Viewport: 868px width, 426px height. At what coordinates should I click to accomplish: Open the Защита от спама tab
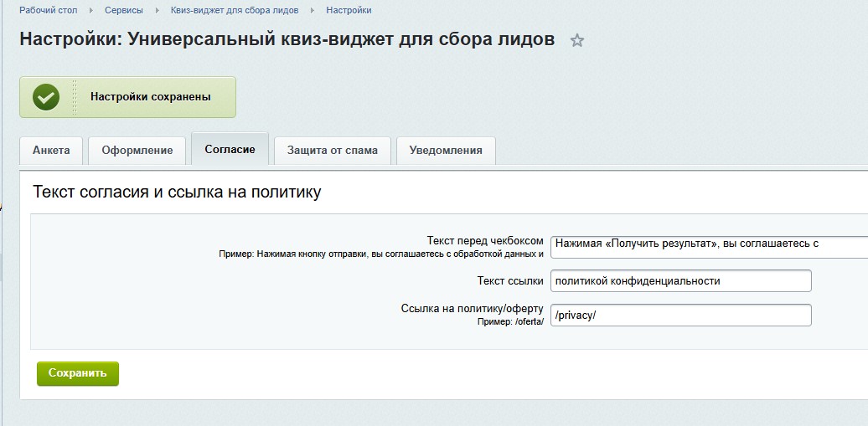click(x=333, y=151)
